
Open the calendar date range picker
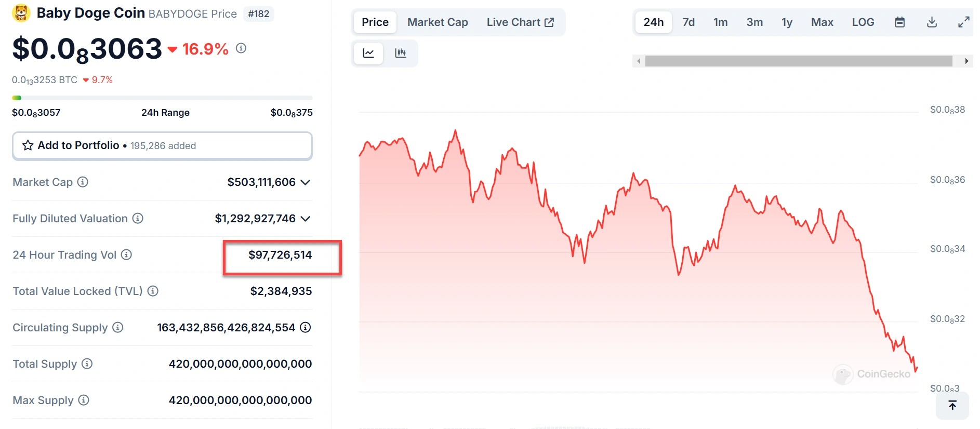click(x=900, y=22)
